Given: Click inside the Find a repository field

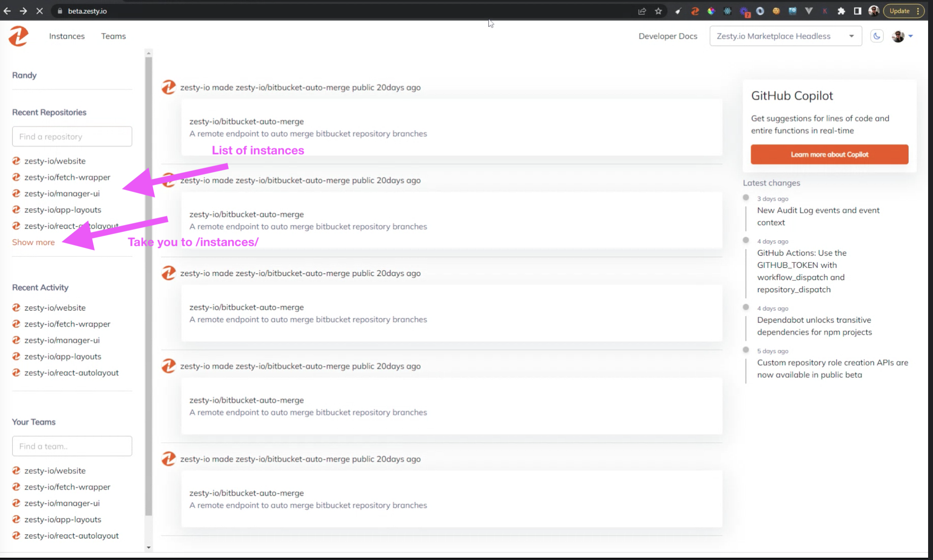Looking at the screenshot, I should tap(72, 136).
